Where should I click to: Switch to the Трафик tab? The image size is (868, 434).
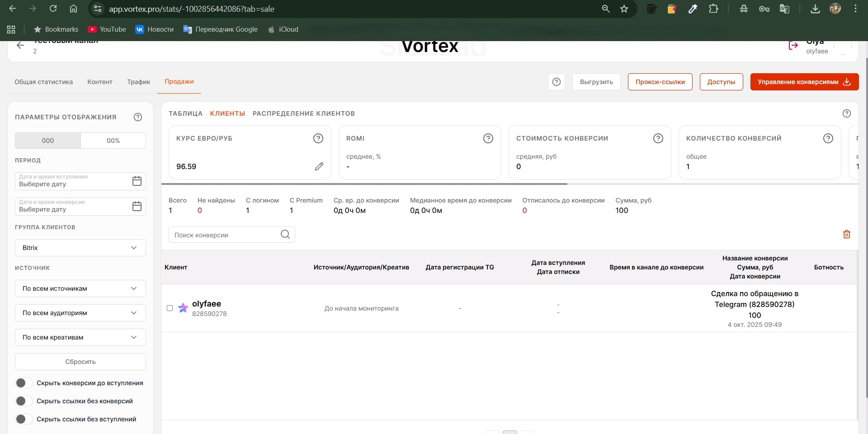pos(138,82)
